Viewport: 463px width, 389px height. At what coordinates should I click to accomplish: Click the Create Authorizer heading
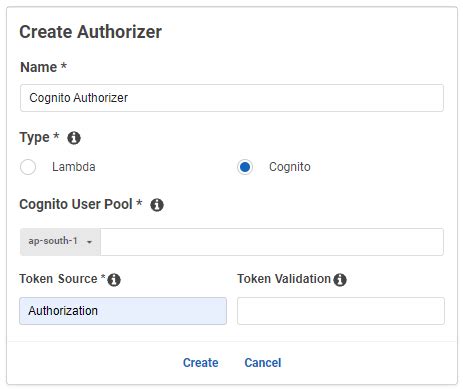pyautogui.click(x=91, y=32)
